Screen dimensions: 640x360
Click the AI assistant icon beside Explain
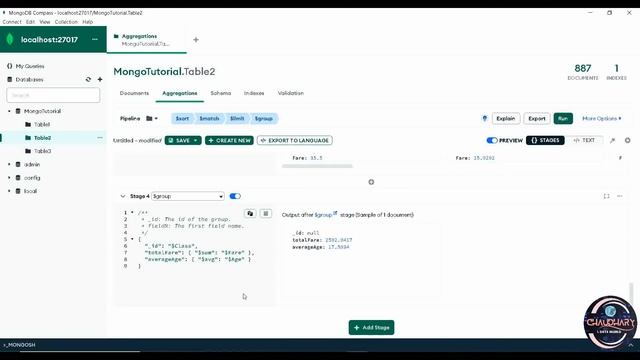point(484,118)
